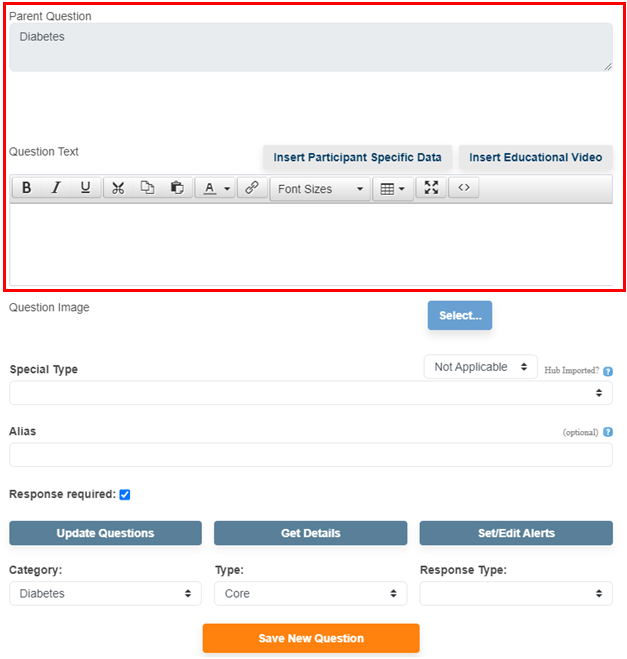Toggle fullscreen editor mode
This screenshot has width=627, height=659.
tap(431, 188)
